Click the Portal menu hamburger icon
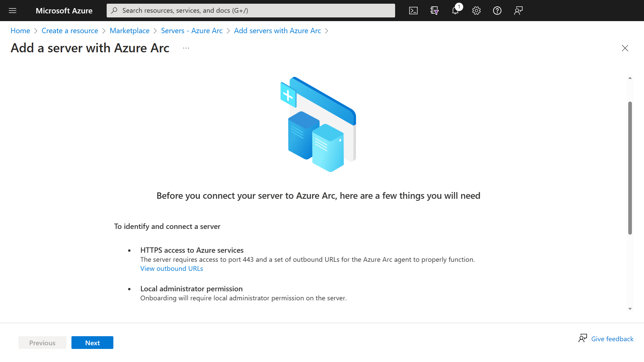The image size is (644, 362). 12,10
